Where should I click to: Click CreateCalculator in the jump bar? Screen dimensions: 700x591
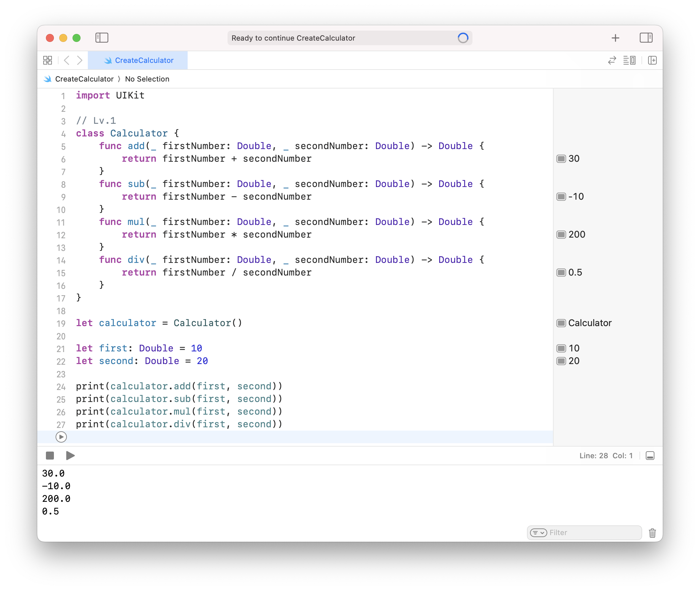coord(84,79)
